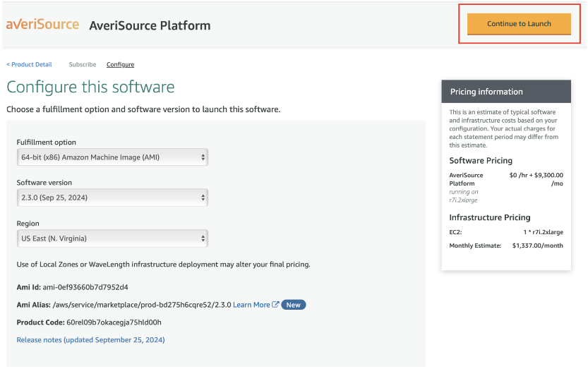The height and width of the screenshot is (369, 588).
Task: Select Product Code 60rel09b7okacegja75hld00h
Action: (x=114, y=322)
